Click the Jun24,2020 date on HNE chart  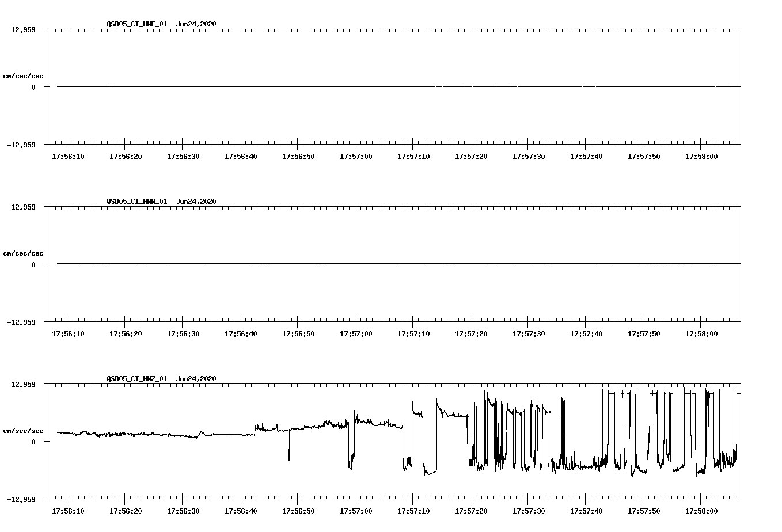196,24
